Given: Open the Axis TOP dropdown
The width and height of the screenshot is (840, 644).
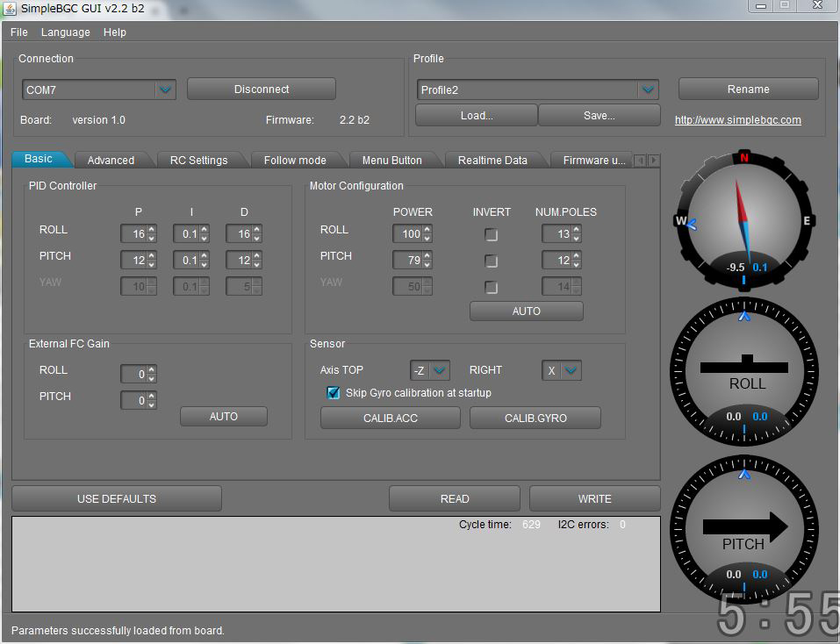Looking at the screenshot, I should 439,370.
